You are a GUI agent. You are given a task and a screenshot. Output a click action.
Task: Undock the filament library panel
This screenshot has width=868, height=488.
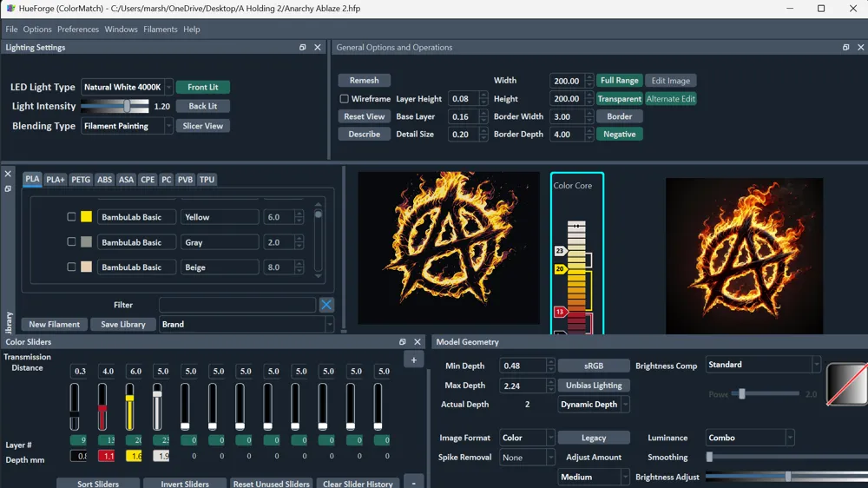[8, 188]
